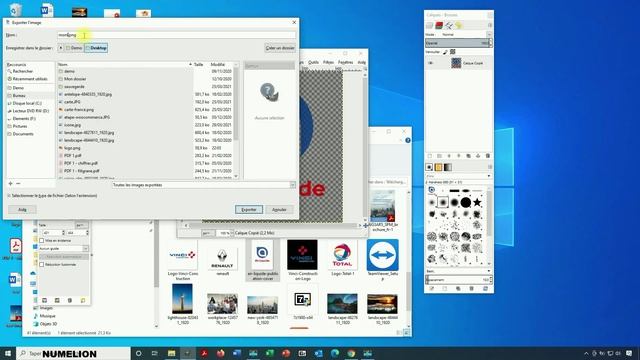Click the Calque Copié layer thumbnail
The width and height of the screenshot is (640, 360).
[456, 63]
